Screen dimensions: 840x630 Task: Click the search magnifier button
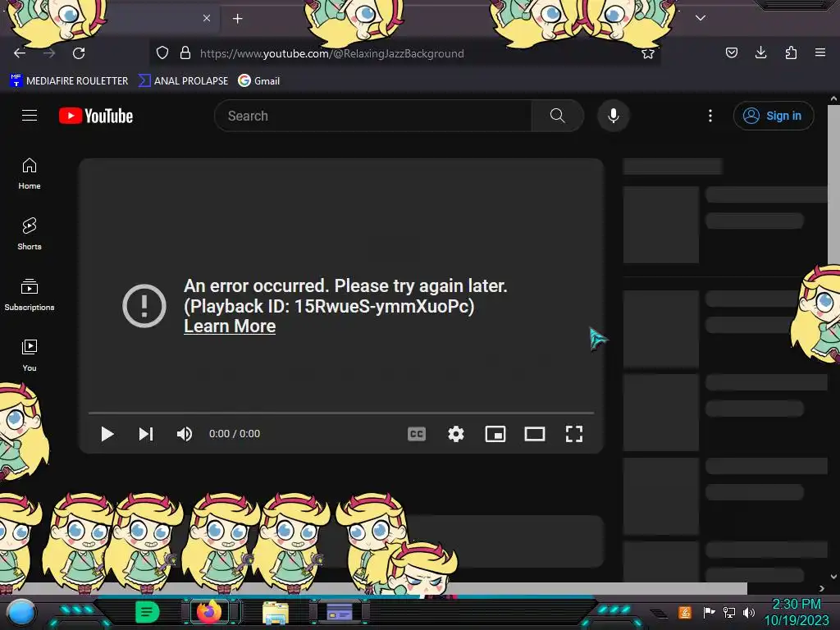coord(557,116)
